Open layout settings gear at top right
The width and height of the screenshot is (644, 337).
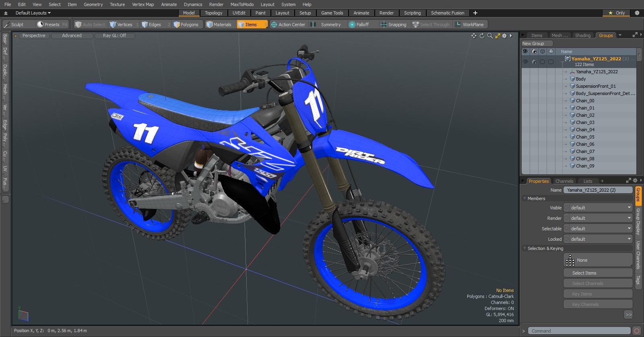(x=637, y=13)
